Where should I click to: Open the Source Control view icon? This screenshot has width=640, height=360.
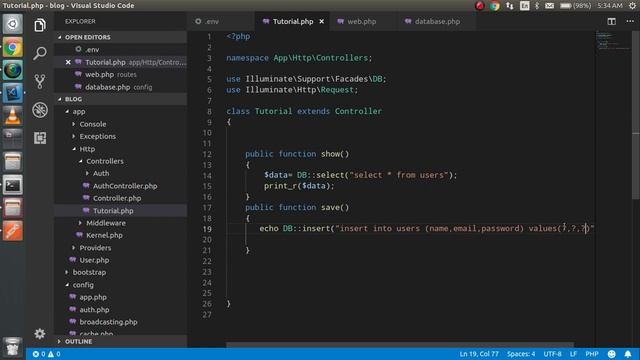40,81
